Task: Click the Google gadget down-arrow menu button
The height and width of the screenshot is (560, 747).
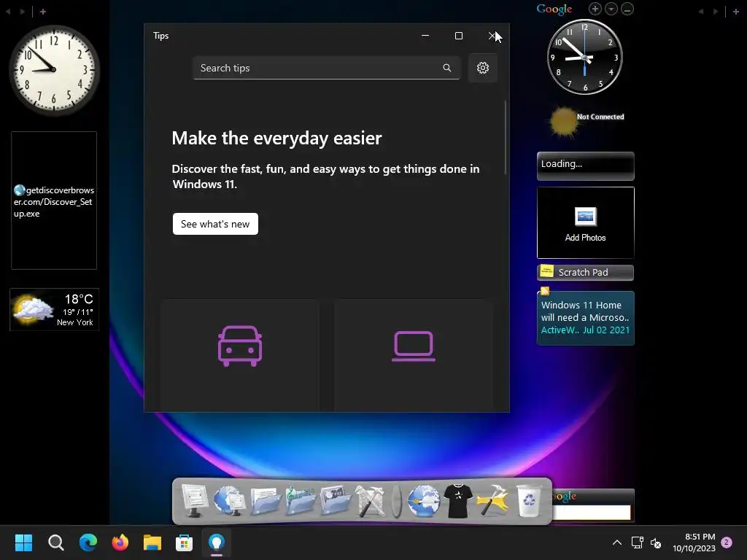Action: pos(611,9)
